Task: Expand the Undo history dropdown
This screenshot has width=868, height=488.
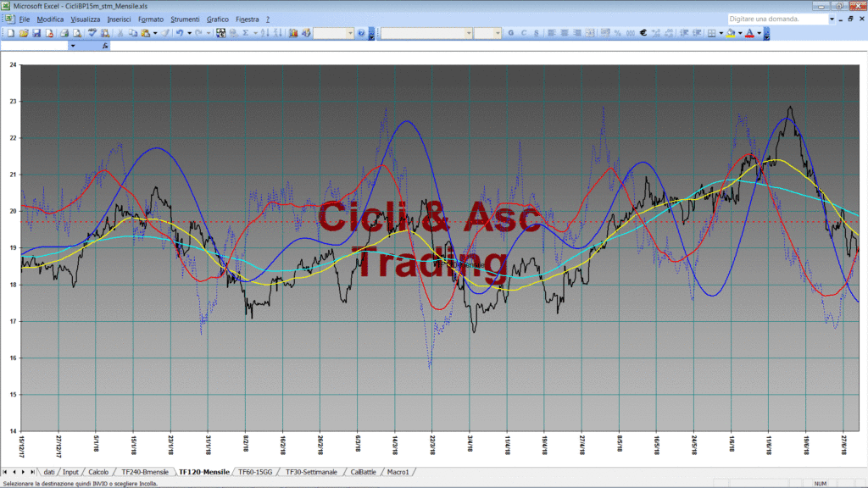Action: pos(189,33)
